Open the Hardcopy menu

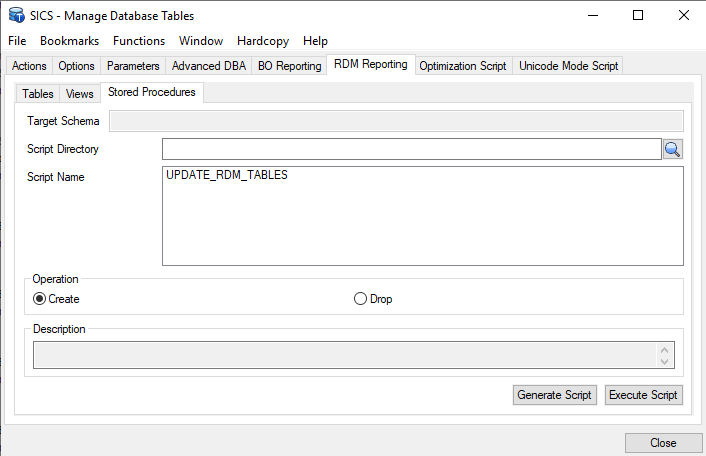(x=263, y=41)
